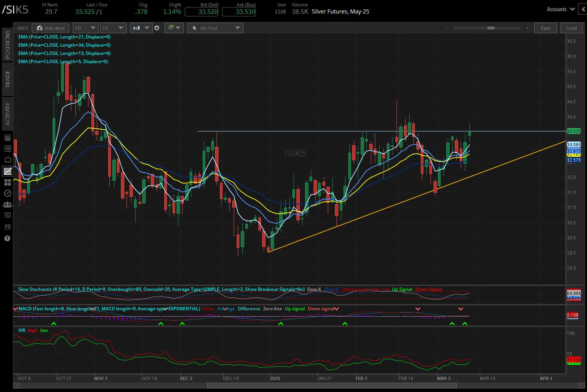Open the calendar events sidebar icon
This screenshot has height=392, width=587.
(x=7, y=215)
